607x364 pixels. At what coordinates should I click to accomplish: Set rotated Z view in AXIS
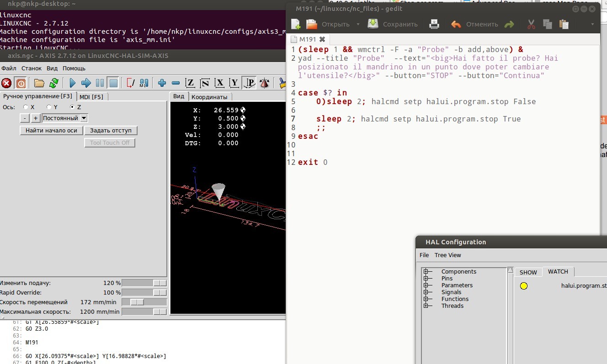pyautogui.click(x=205, y=83)
